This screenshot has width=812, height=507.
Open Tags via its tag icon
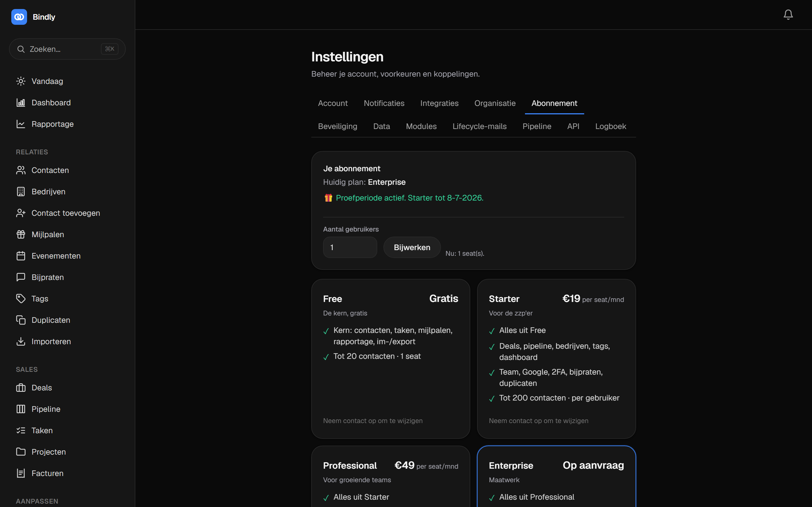(21, 299)
